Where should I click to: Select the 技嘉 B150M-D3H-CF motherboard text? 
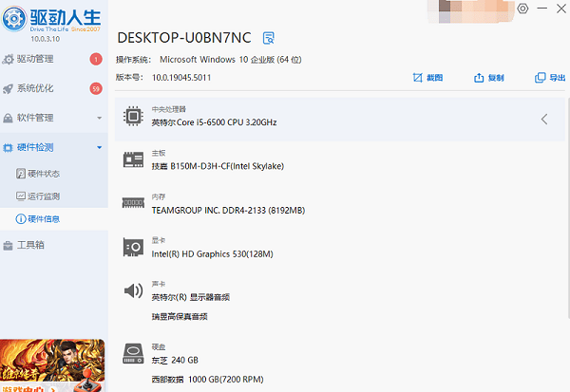(218, 166)
